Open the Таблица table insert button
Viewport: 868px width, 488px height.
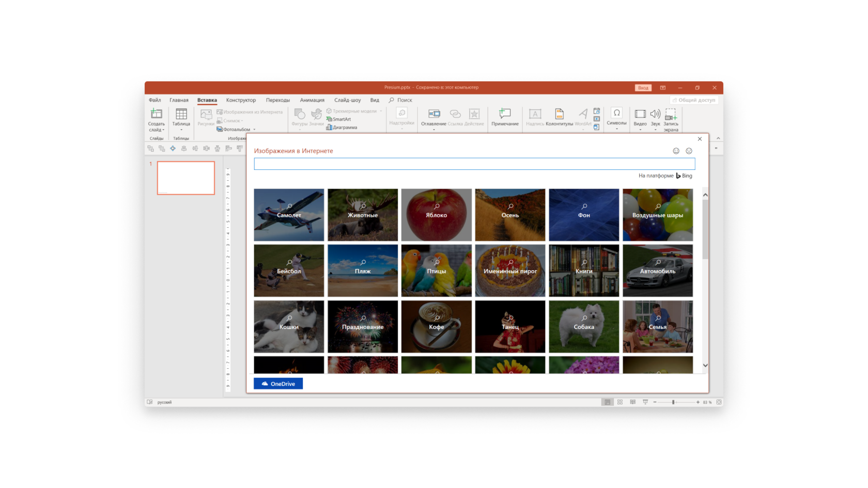coord(181,120)
